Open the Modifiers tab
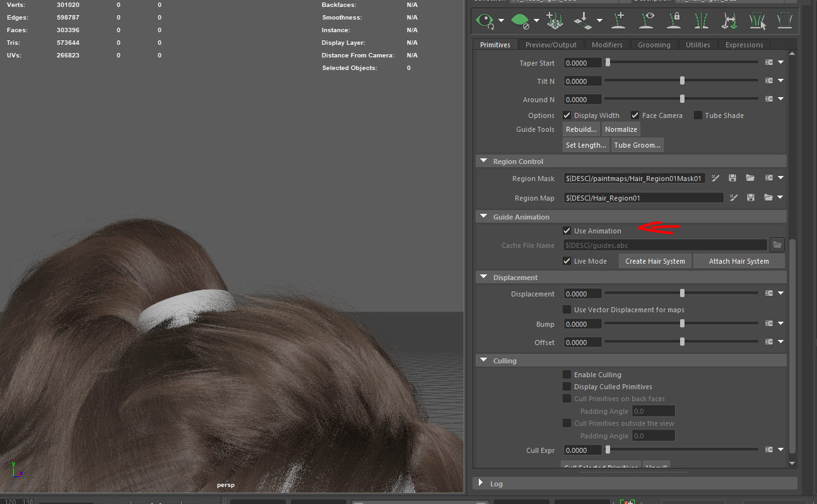Image resolution: width=817 pixels, height=504 pixels. pos(607,45)
